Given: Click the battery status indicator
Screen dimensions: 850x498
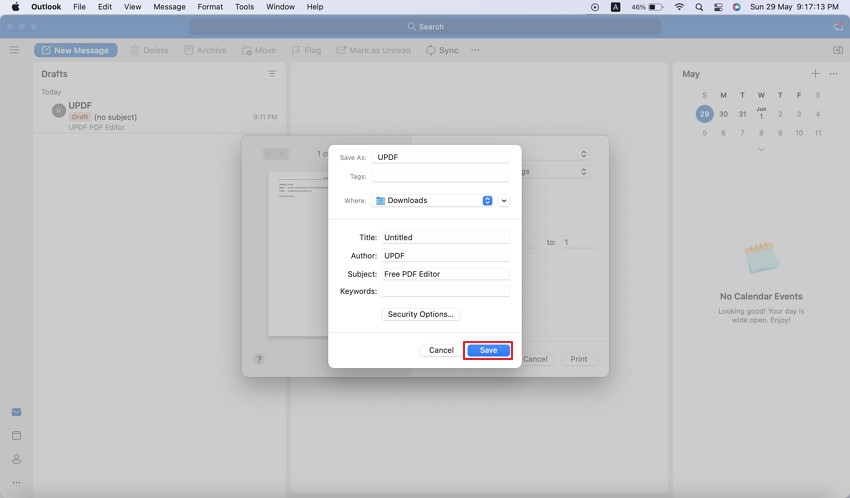Looking at the screenshot, I should pyautogui.click(x=647, y=7).
